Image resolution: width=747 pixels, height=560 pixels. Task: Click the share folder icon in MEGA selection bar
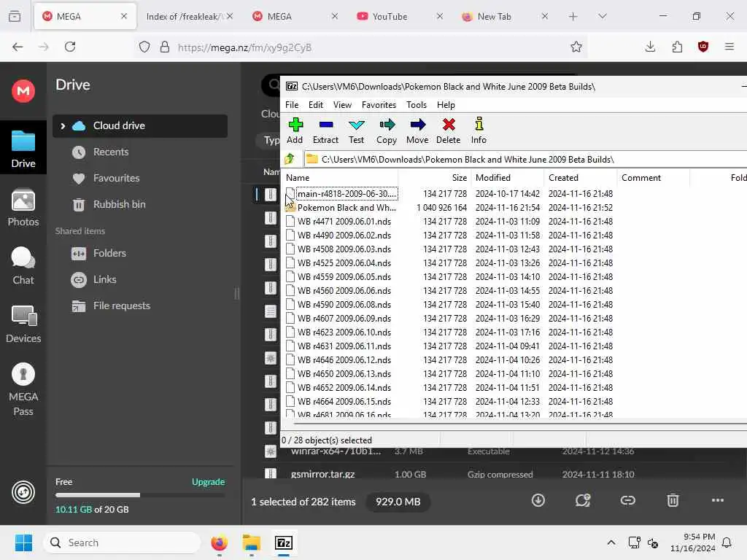(583, 500)
